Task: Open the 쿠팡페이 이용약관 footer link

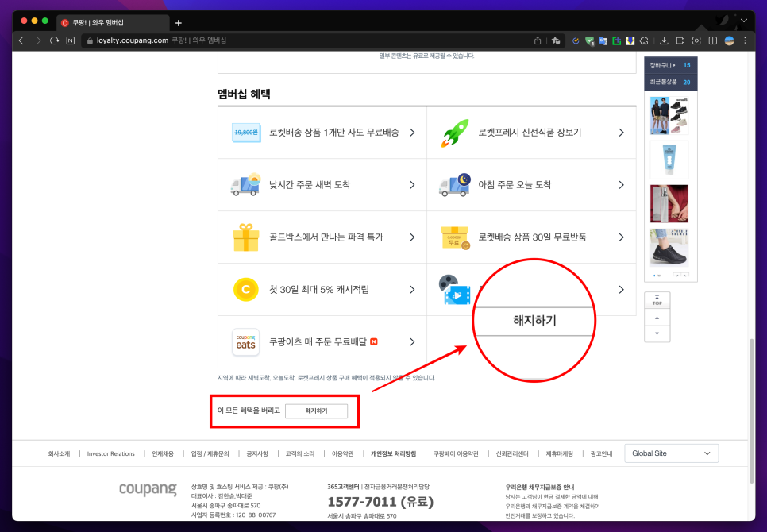Action: click(x=456, y=453)
